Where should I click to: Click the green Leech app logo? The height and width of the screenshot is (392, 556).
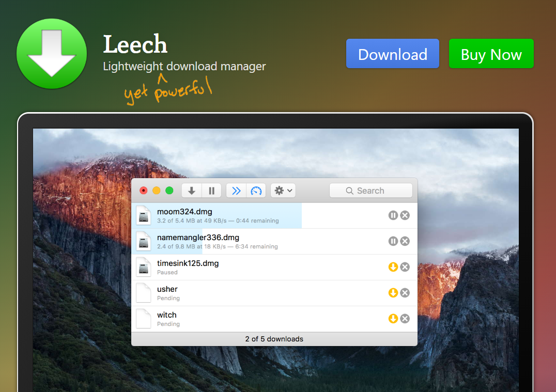pos(52,54)
